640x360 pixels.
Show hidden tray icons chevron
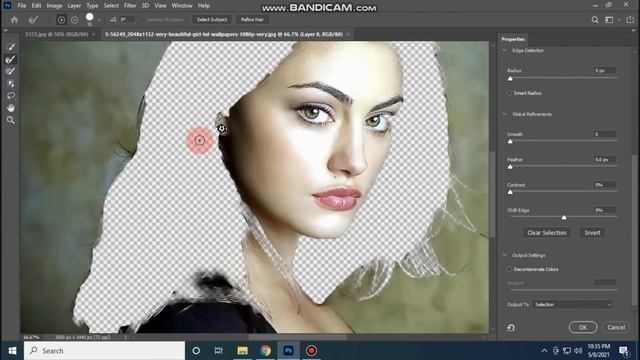(544, 351)
